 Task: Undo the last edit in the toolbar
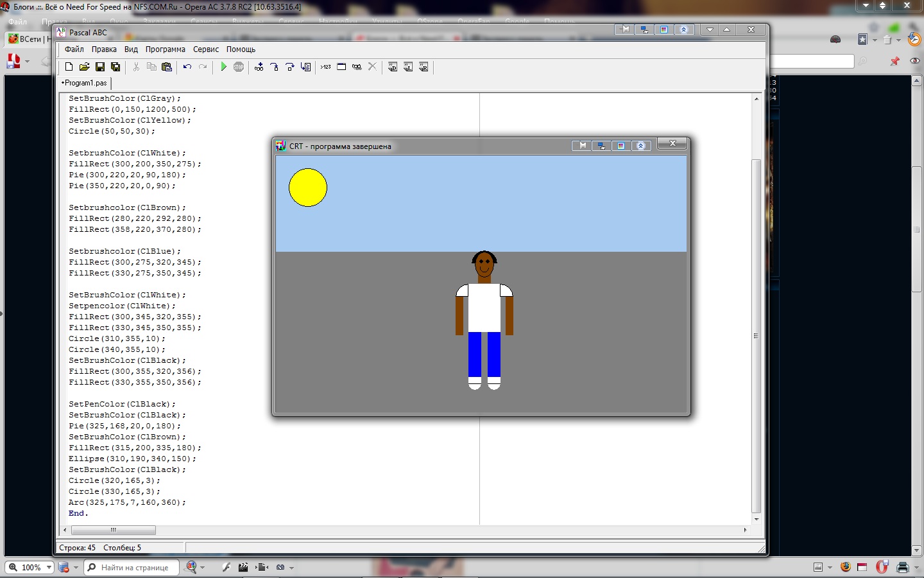[x=187, y=67]
